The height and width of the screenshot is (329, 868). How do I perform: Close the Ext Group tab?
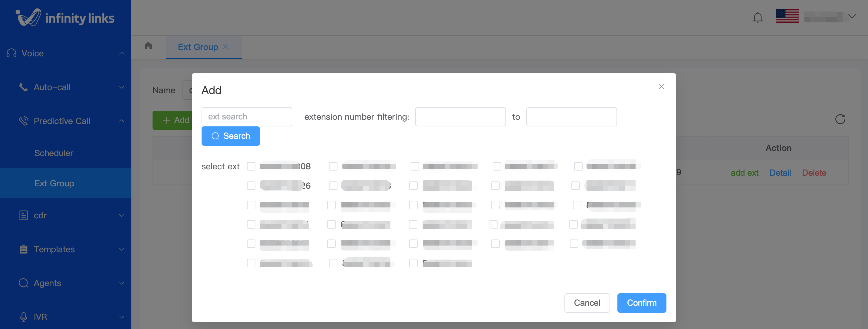tap(226, 47)
